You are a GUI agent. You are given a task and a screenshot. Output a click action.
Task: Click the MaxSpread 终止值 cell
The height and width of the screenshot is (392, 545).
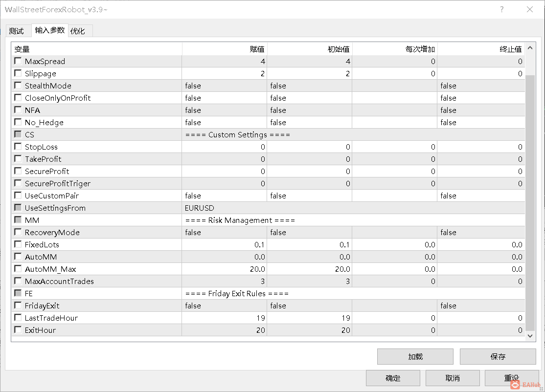pos(481,61)
